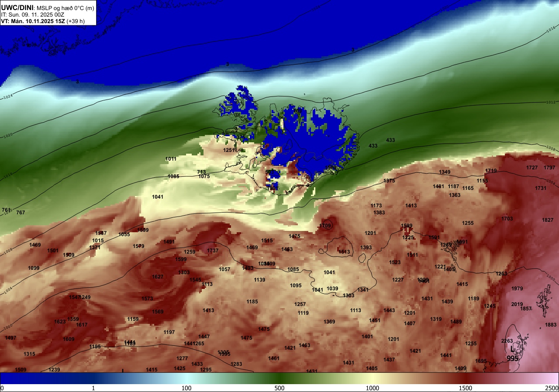The image size is (559, 392).
Task: Click the 1393 height value
Action: (366, 248)
